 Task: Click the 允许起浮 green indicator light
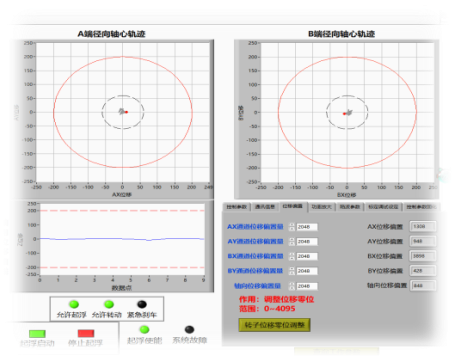74,304
